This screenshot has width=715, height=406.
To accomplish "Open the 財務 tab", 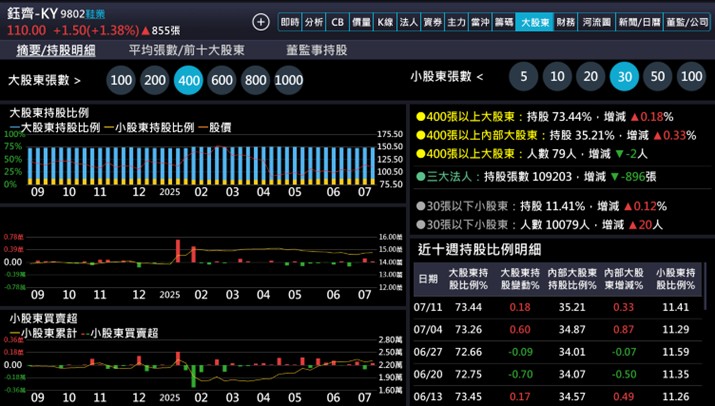I will click(x=566, y=22).
